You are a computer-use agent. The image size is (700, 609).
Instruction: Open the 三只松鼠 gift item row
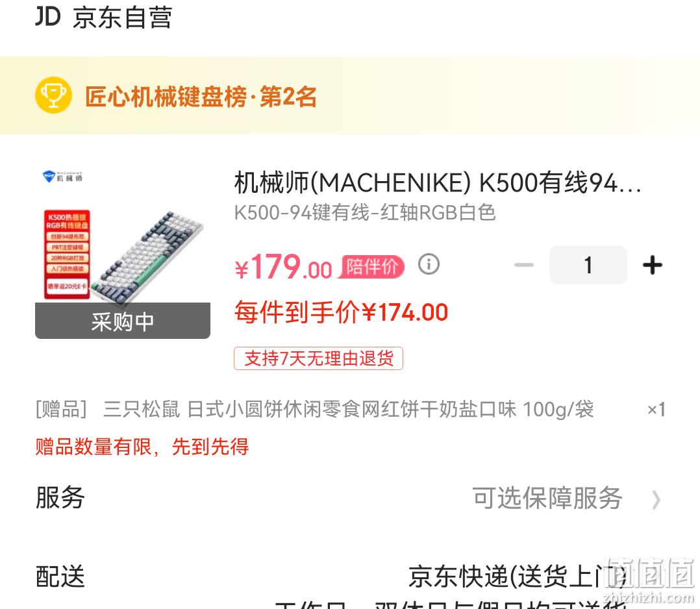[x=351, y=410]
